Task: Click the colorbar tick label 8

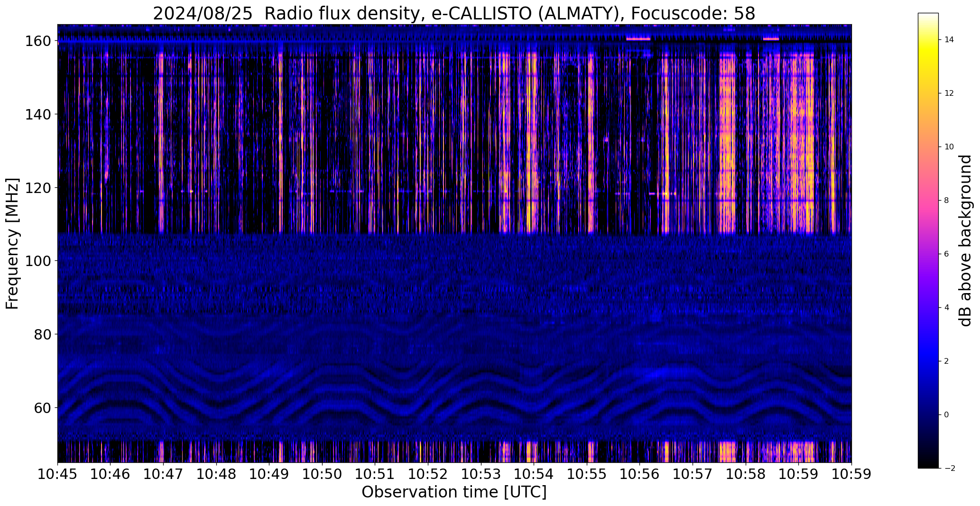Action: click(947, 201)
